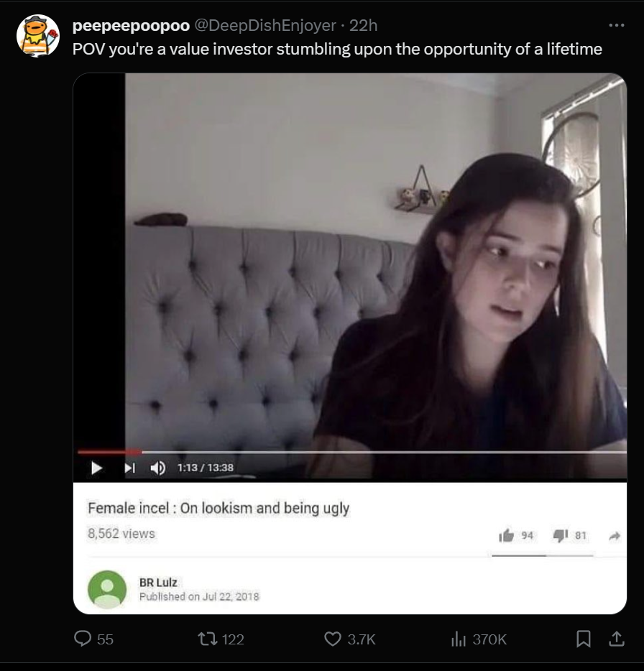
Task: Repost the tweet using the retweet icon
Action: (x=207, y=639)
